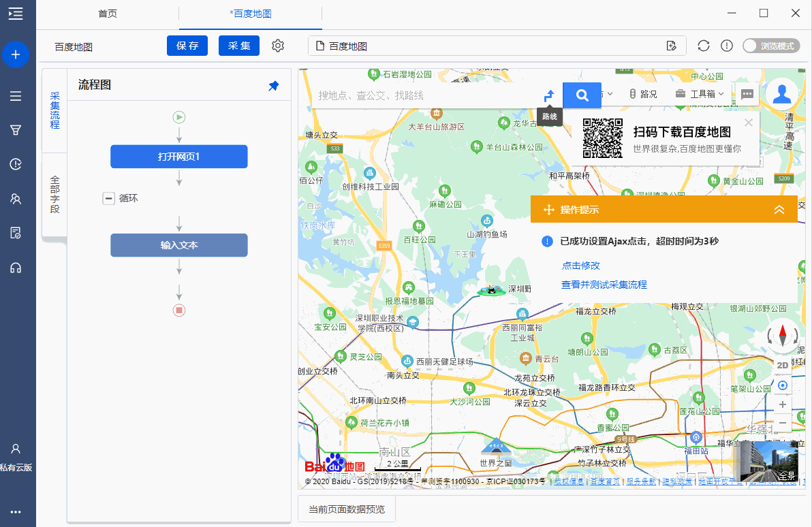Open the 工具箱 dropdown
Image resolution: width=812 pixels, height=527 pixels.
tap(700, 94)
